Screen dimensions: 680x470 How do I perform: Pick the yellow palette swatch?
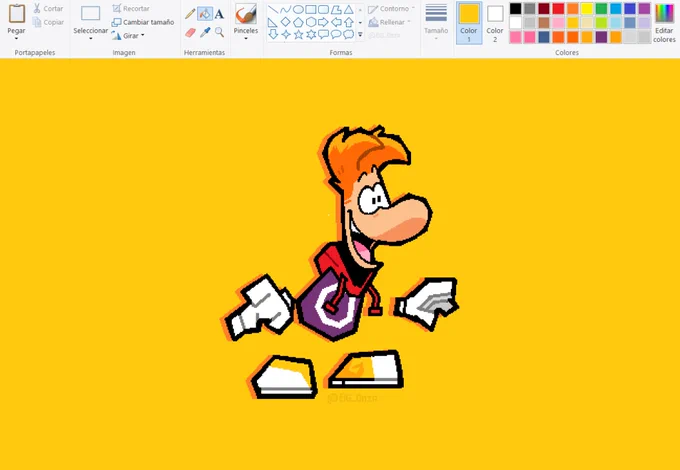(x=587, y=8)
